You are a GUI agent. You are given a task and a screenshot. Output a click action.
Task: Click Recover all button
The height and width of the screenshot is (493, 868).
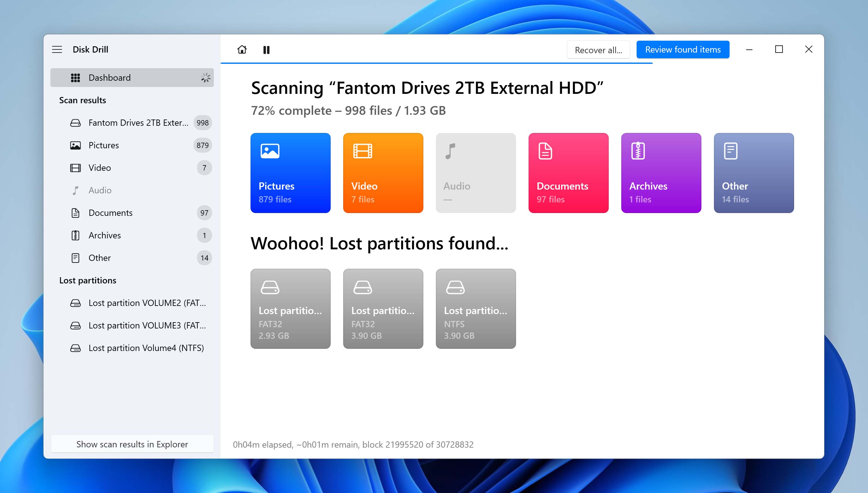tap(598, 49)
